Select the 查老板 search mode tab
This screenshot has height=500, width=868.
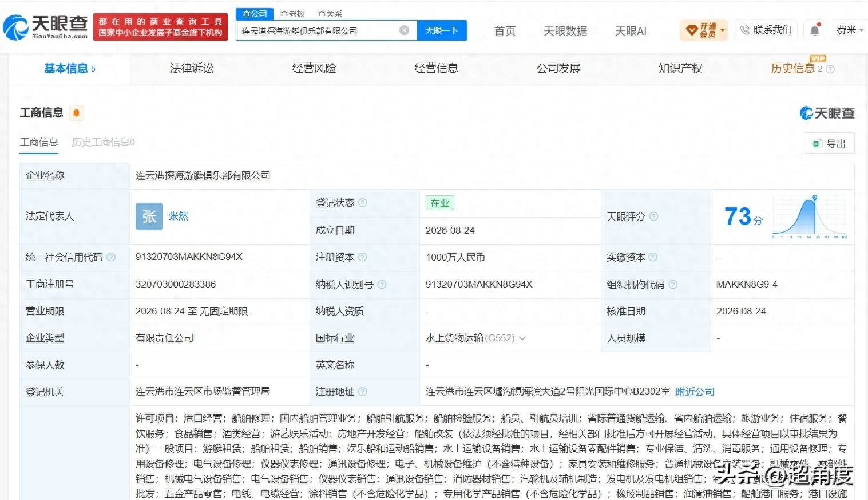point(292,14)
